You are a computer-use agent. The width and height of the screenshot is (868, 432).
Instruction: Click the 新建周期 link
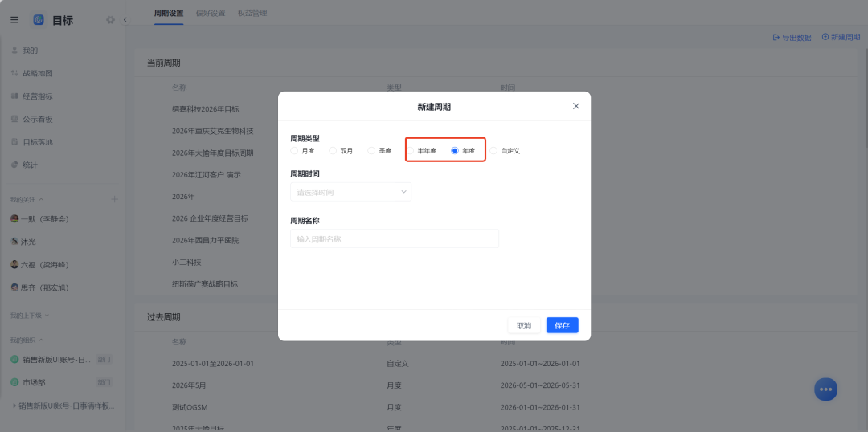(841, 37)
